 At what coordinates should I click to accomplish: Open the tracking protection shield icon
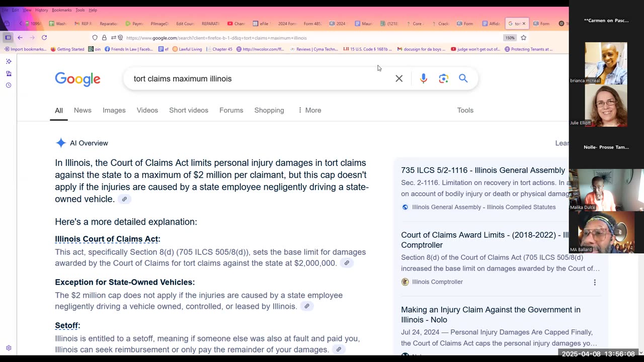pyautogui.click(x=95, y=38)
